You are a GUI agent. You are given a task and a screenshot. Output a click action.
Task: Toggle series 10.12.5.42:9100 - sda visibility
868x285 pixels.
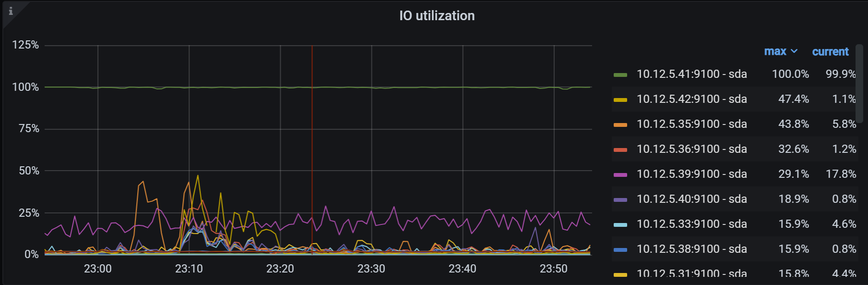[x=691, y=99]
